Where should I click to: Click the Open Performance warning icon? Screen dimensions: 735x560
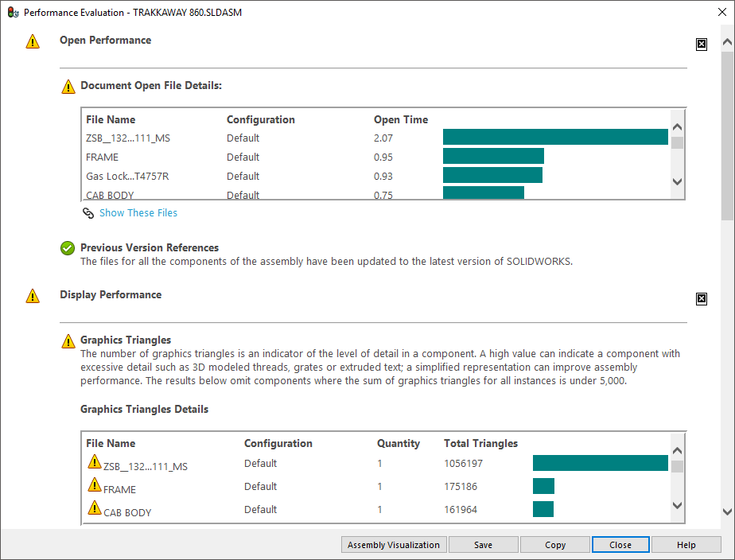pyautogui.click(x=33, y=41)
